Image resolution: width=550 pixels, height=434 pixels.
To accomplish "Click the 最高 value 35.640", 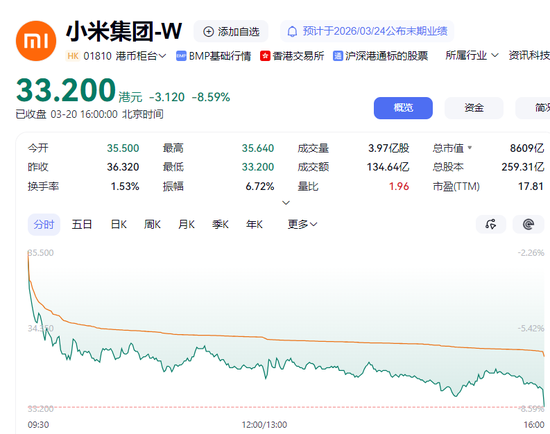I will (x=258, y=148).
